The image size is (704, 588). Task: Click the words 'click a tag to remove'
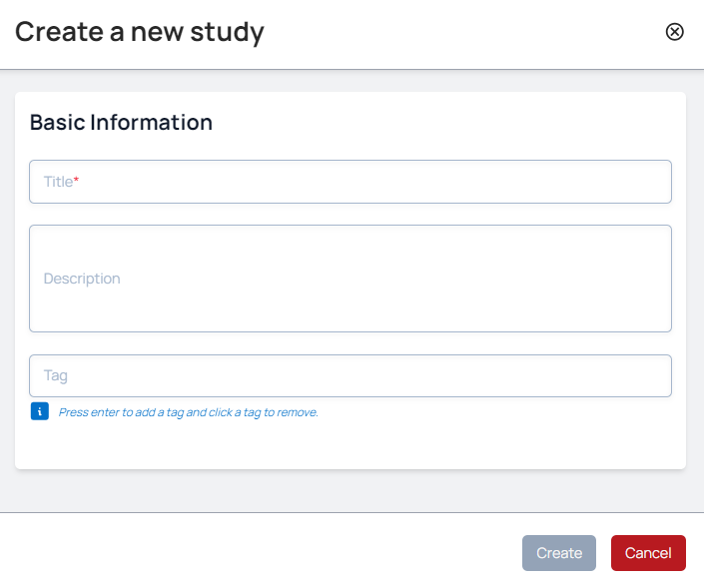coord(264,412)
